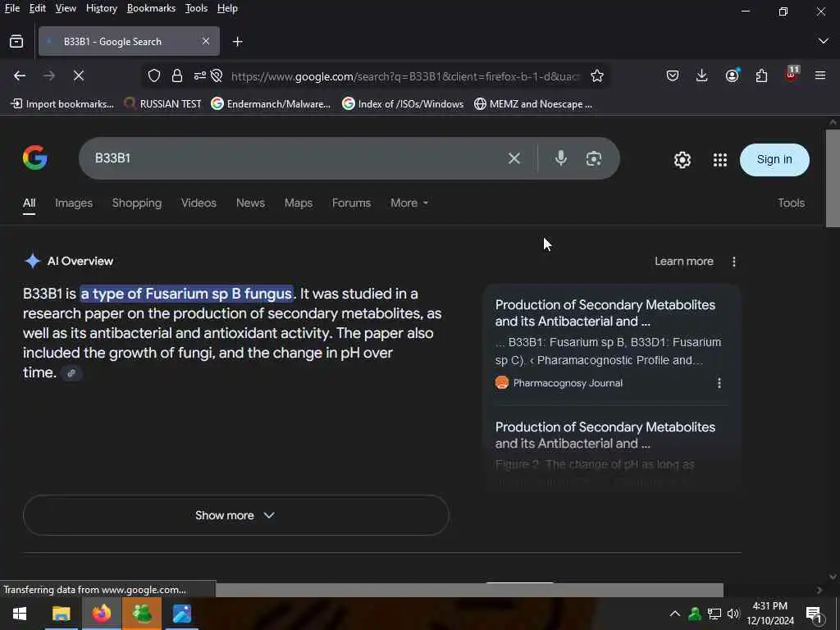Open the Firefox account menu
Screen dimensions: 840x630
(732, 75)
